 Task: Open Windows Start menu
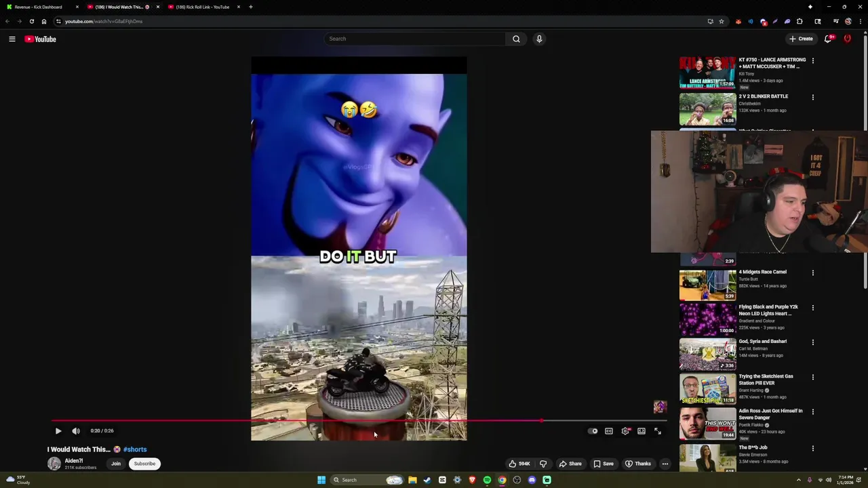pos(321,480)
